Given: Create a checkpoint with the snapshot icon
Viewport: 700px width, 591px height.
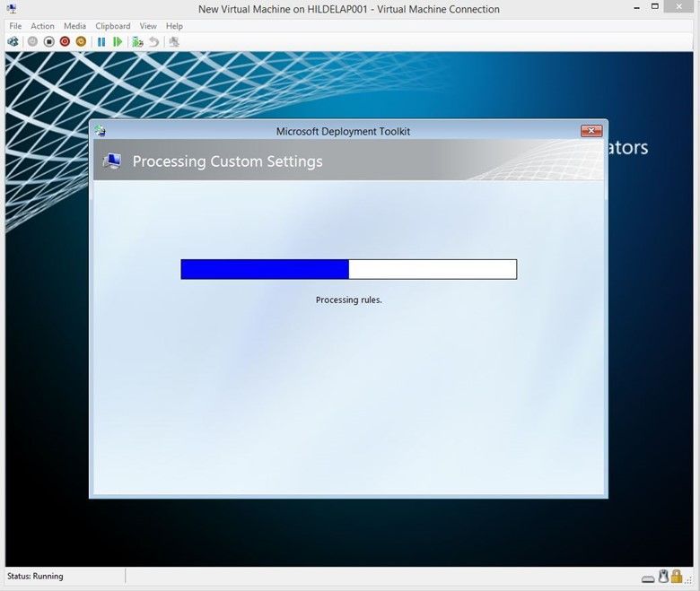Looking at the screenshot, I should pos(137,42).
